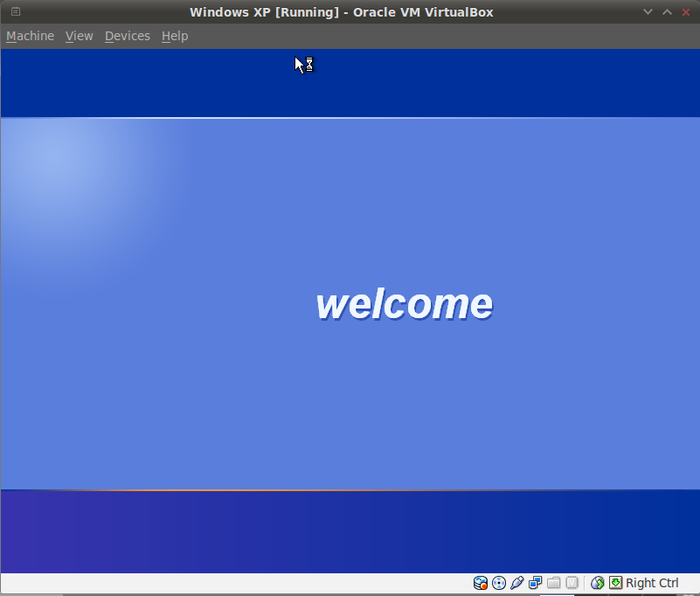Click the USB devices status icon

coord(517,583)
